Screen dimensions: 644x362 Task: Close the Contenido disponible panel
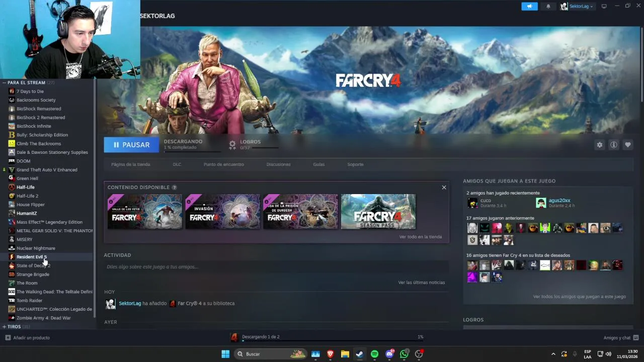click(444, 187)
